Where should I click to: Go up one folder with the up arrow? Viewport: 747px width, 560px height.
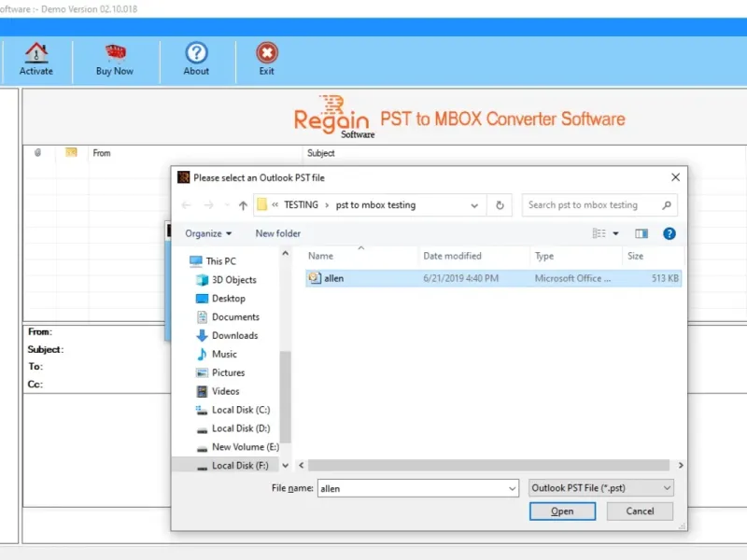(243, 205)
